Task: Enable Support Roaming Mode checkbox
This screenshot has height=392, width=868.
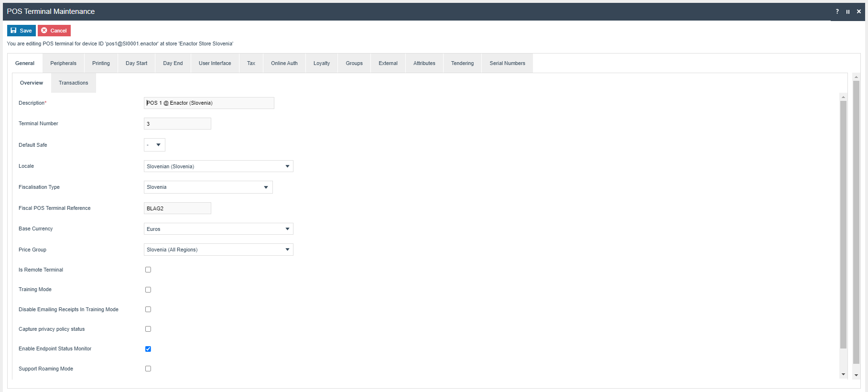Action: [148, 369]
